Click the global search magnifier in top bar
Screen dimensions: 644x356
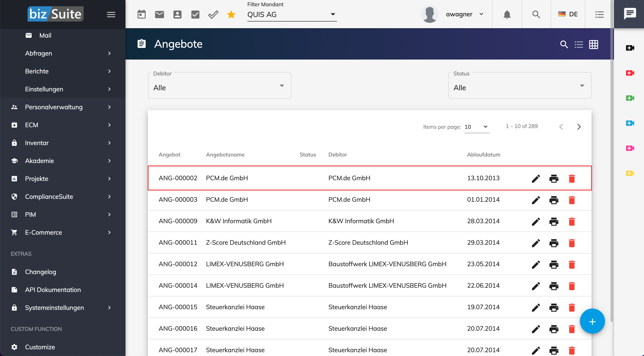coord(536,14)
